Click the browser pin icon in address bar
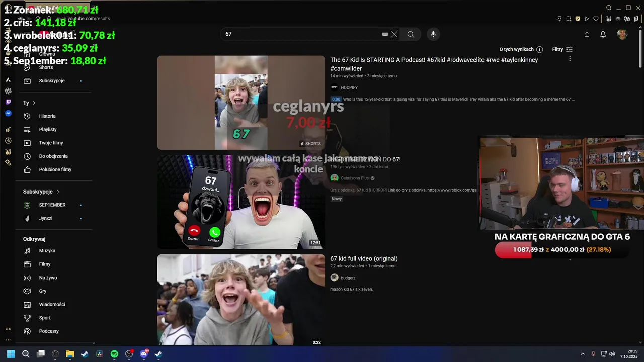This screenshot has width=644, height=362. tap(559, 19)
